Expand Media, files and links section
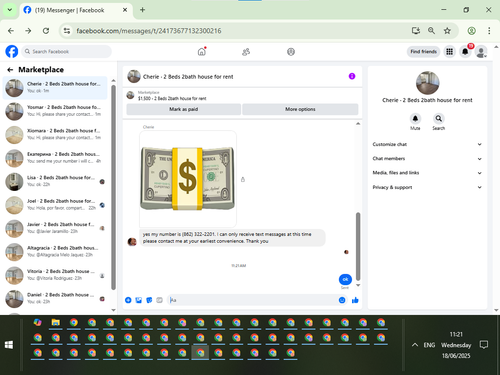The height and width of the screenshot is (375, 500). click(x=427, y=173)
